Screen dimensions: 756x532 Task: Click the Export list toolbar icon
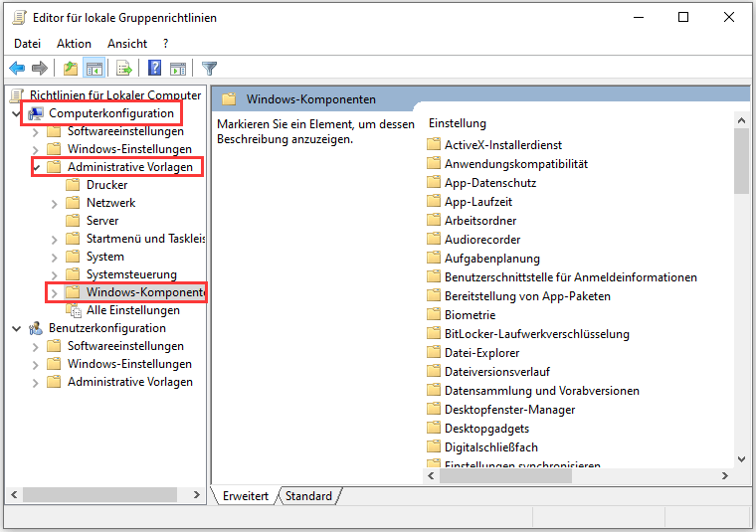pos(124,69)
